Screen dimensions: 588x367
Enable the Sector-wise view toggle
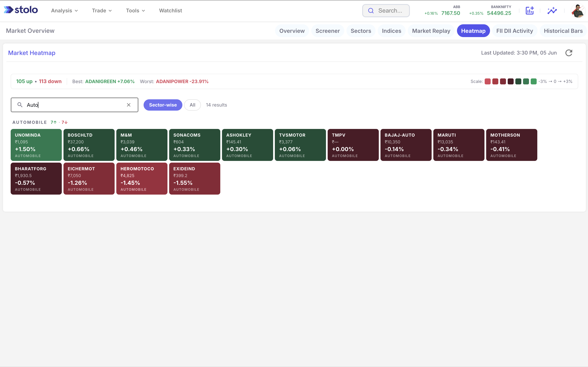(163, 105)
